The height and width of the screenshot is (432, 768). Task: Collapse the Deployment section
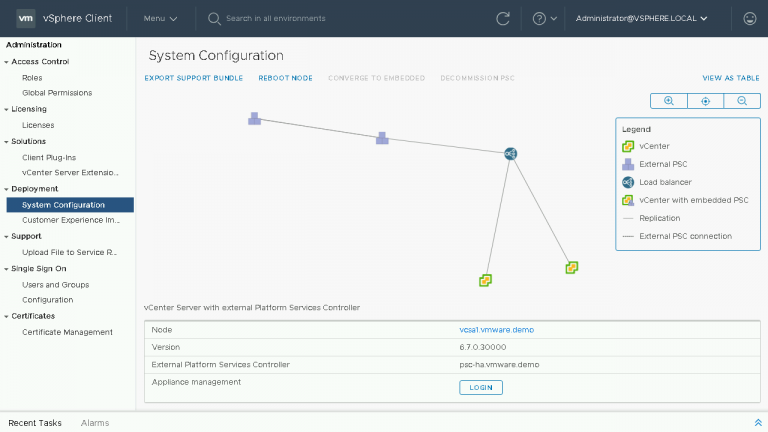[x=6, y=190]
